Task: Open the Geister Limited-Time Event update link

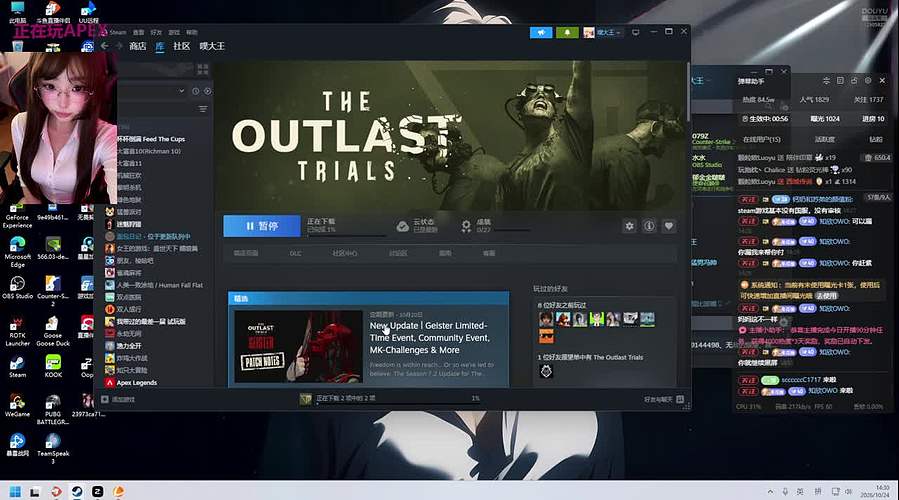Action: click(x=428, y=338)
